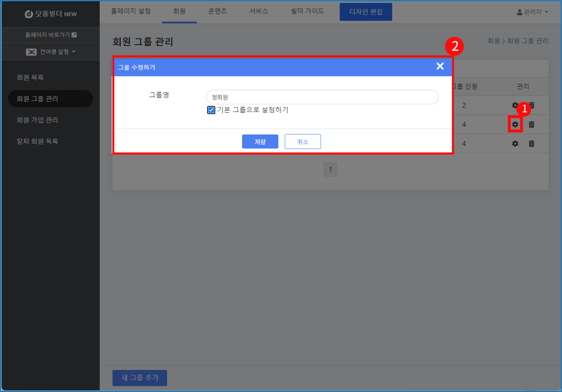Click the 디자인 편집 button
Screen dimensions: 562x392
(x=365, y=12)
